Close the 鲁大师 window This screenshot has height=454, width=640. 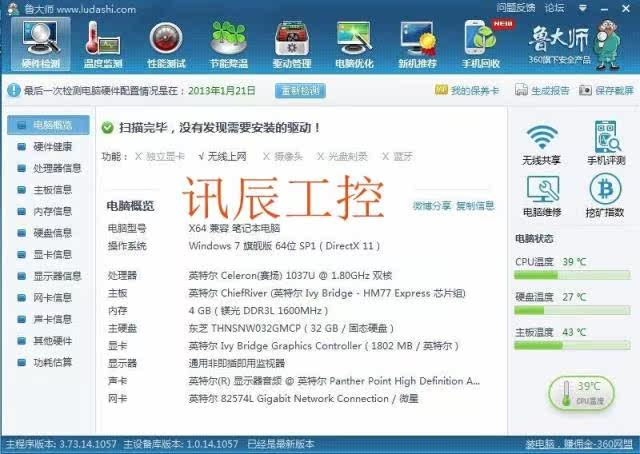pyautogui.click(x=626, y=8)
